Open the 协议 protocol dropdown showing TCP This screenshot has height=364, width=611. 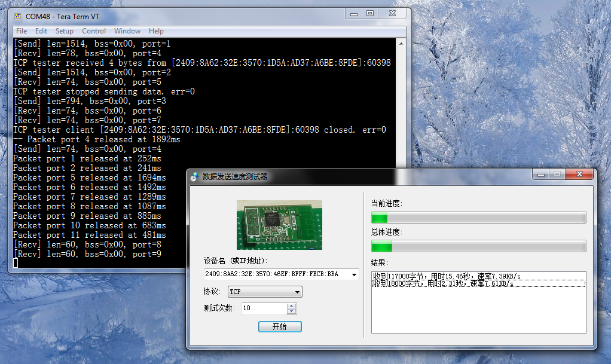click(x=298, y=292)
